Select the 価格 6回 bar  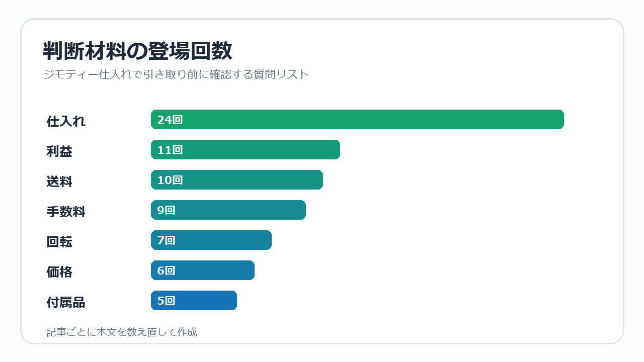click(203, 270)
